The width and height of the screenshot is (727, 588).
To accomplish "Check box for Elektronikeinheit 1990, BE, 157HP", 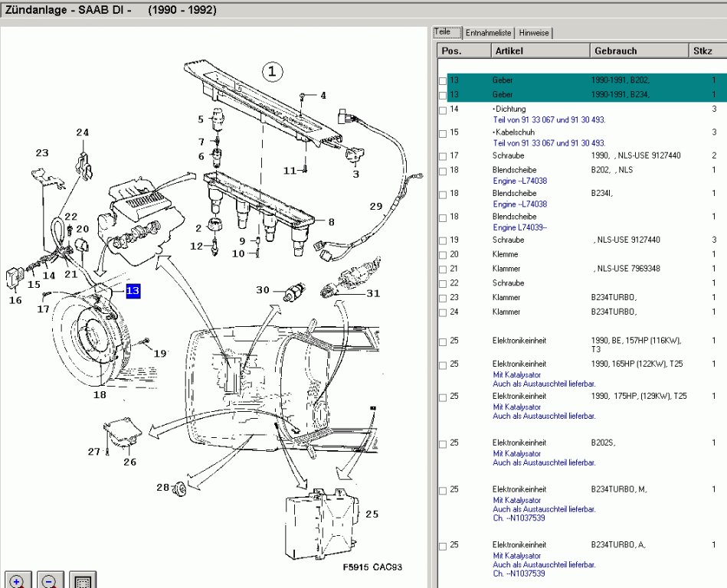I will pos(443,342).
